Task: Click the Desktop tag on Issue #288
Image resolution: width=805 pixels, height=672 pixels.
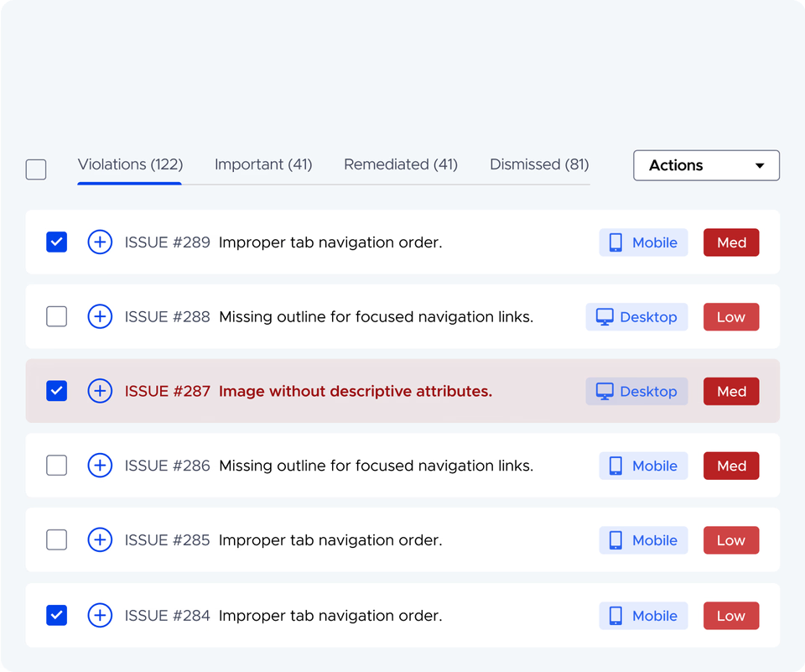Action: 636,317
